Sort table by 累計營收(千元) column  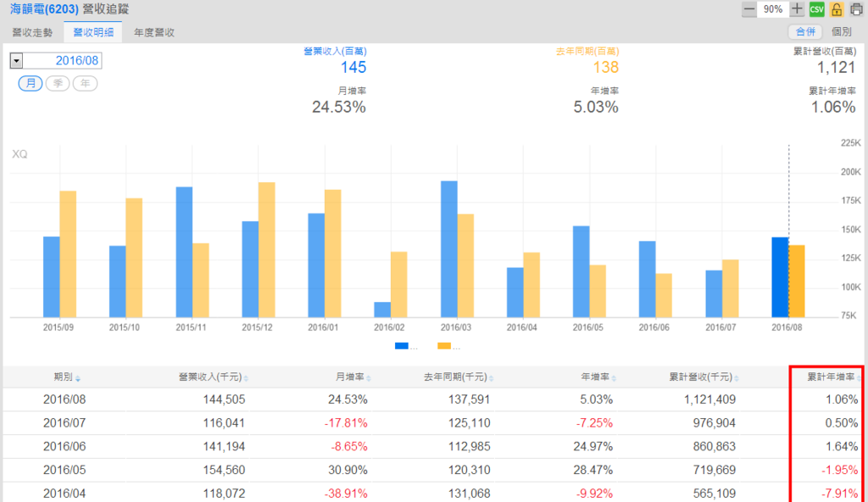click(x=704, y=377)
